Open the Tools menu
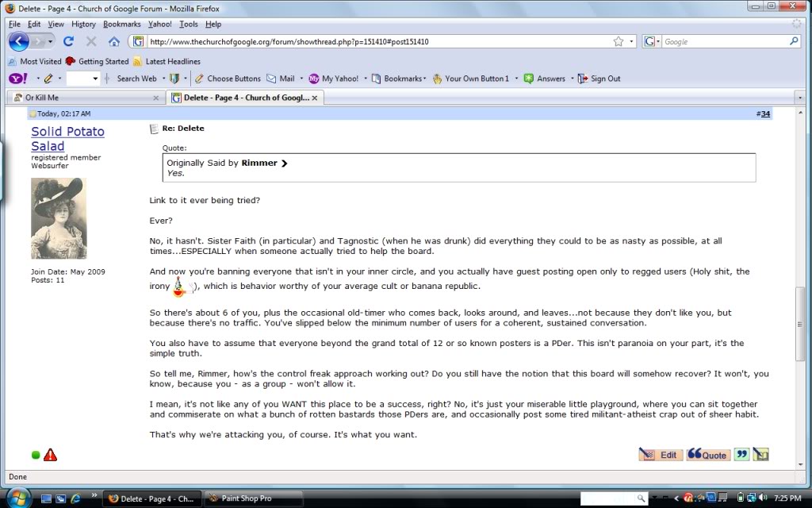 click(x=189, y=24)
